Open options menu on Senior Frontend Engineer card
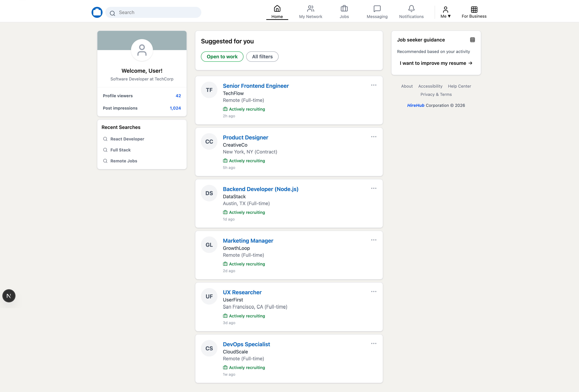The image size is (579, 392). pos(373,85)
